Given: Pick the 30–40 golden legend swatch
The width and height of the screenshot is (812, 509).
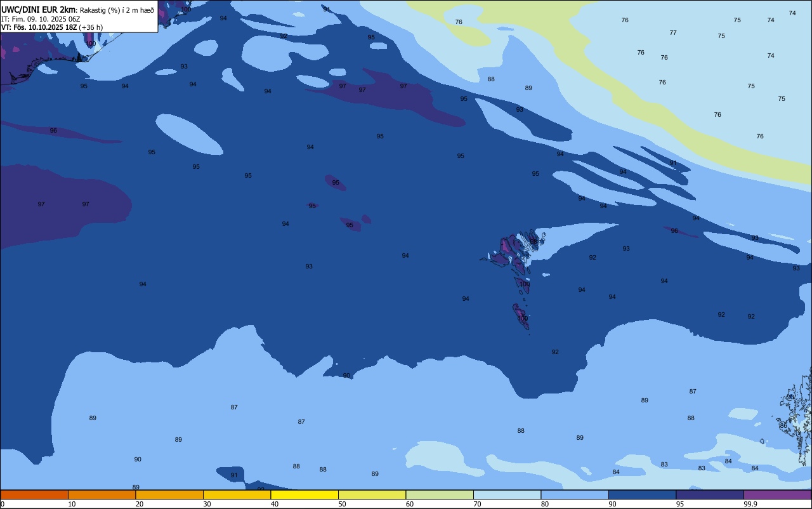Looking at the screenshot, I should coord(237,494).
